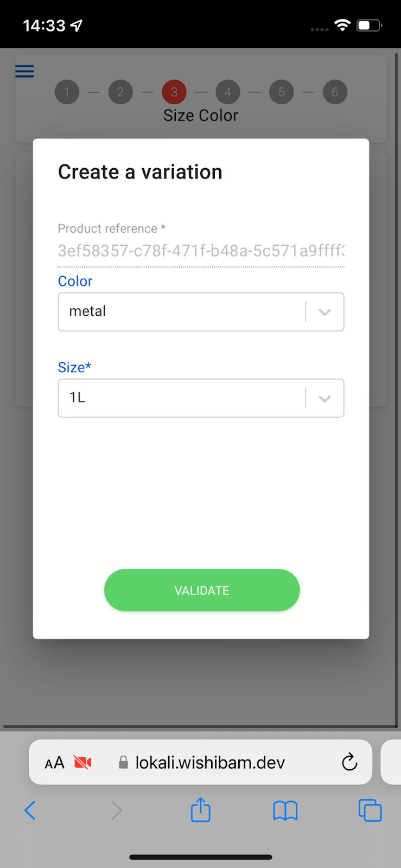The width and height of the screenshot is (401, 868).
Task: Tap the Safari forward arrow
Action: coord(117,810)
